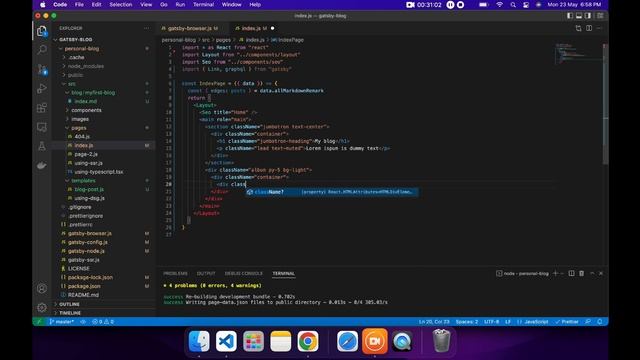
Task: Open Google Chrome from the dock
Action: tap(308, 341)
